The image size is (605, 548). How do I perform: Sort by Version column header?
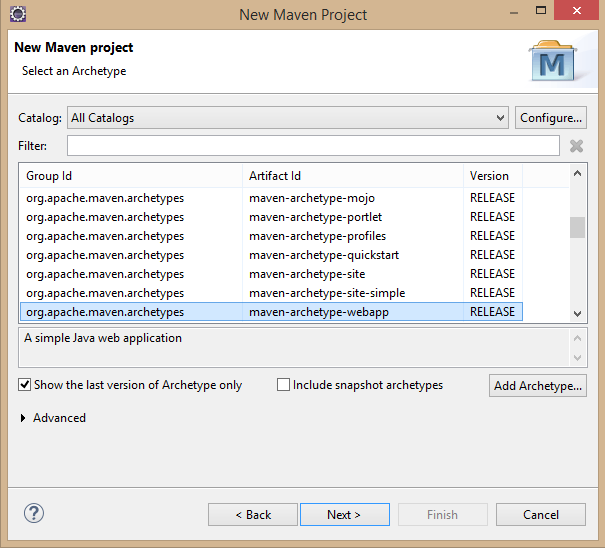[493, 176]
